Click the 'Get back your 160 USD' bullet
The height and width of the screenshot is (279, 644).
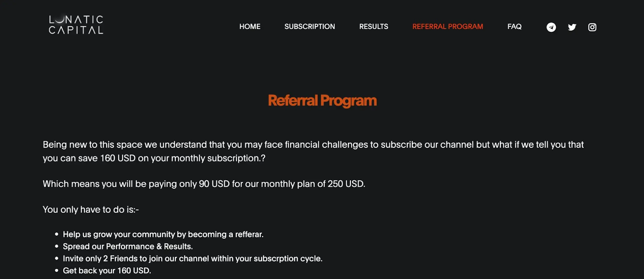click(x=107, y=271)
